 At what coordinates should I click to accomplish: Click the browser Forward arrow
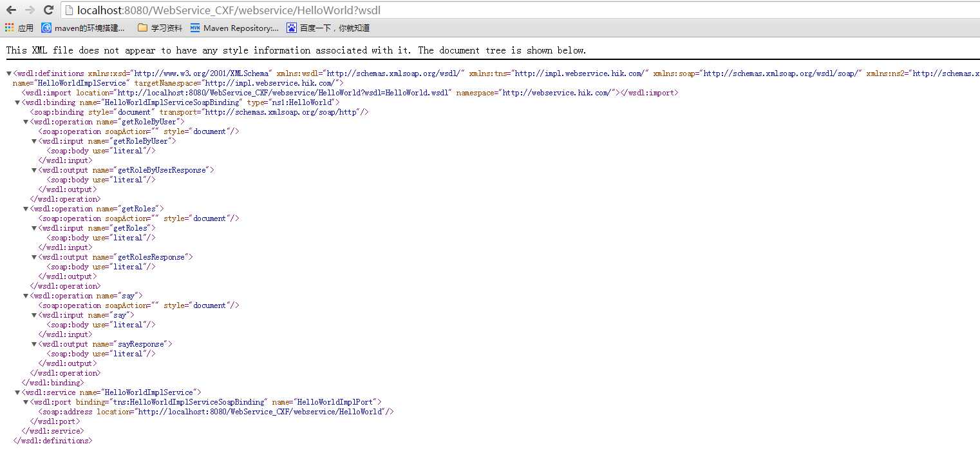(30, 10)
